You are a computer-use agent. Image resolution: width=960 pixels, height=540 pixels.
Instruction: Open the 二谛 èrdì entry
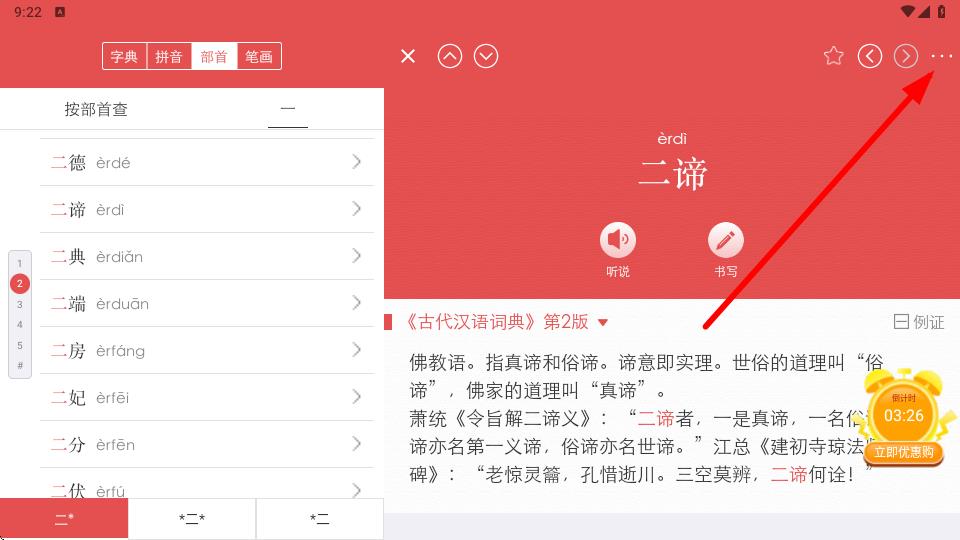tap(207, 209)
